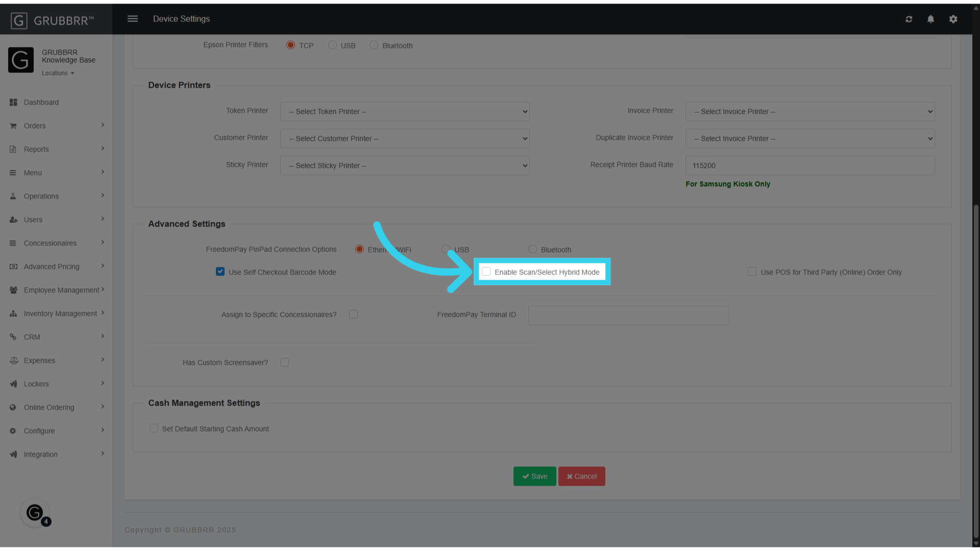Check Set Default Starting Cash Amount

[154, 428]
